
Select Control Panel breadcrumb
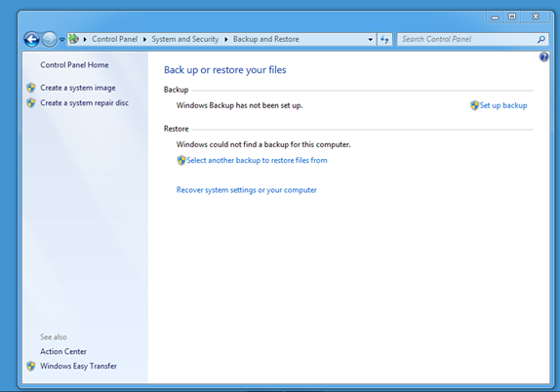115,39
